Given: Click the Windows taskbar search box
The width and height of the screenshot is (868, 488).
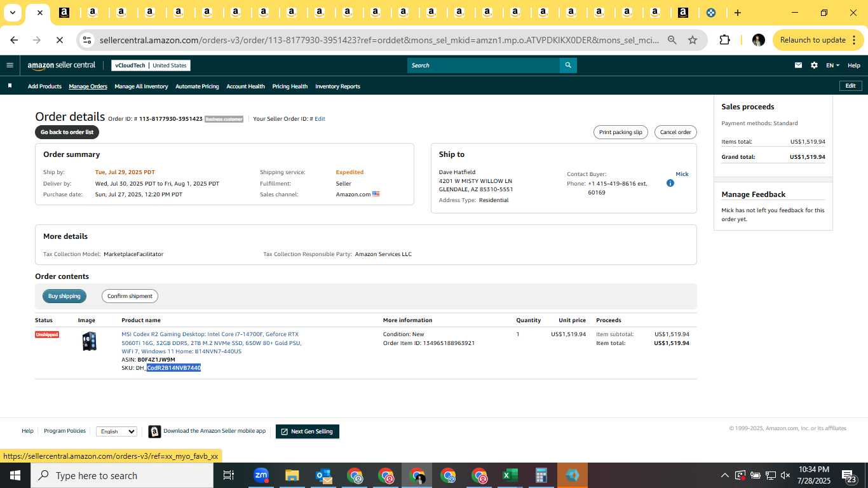Looking at the screenshot, I should [x=121, y=475].
